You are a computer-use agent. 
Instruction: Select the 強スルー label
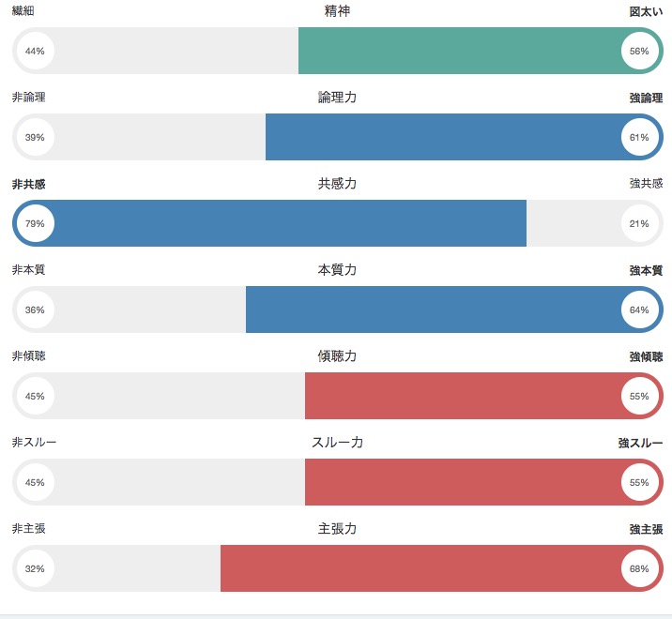click(640, 443)
